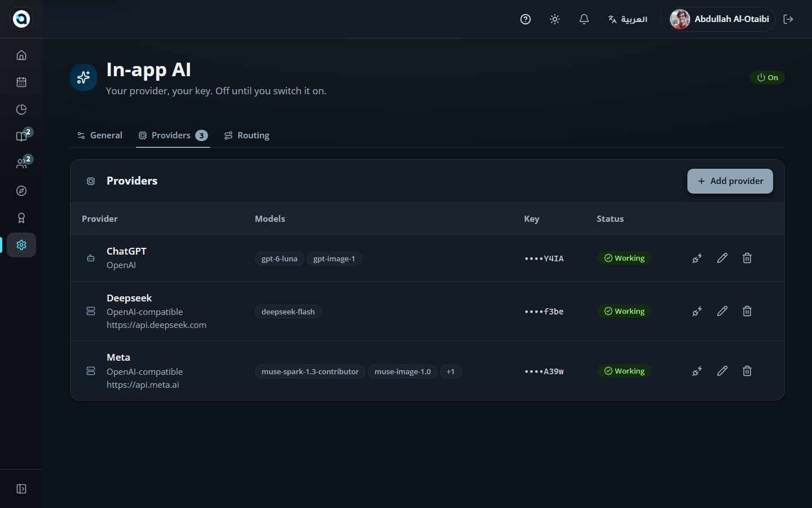Click the muse-spark-1.3-contributor chip
The image size is (812, 508).
click(x=310, y=371)
